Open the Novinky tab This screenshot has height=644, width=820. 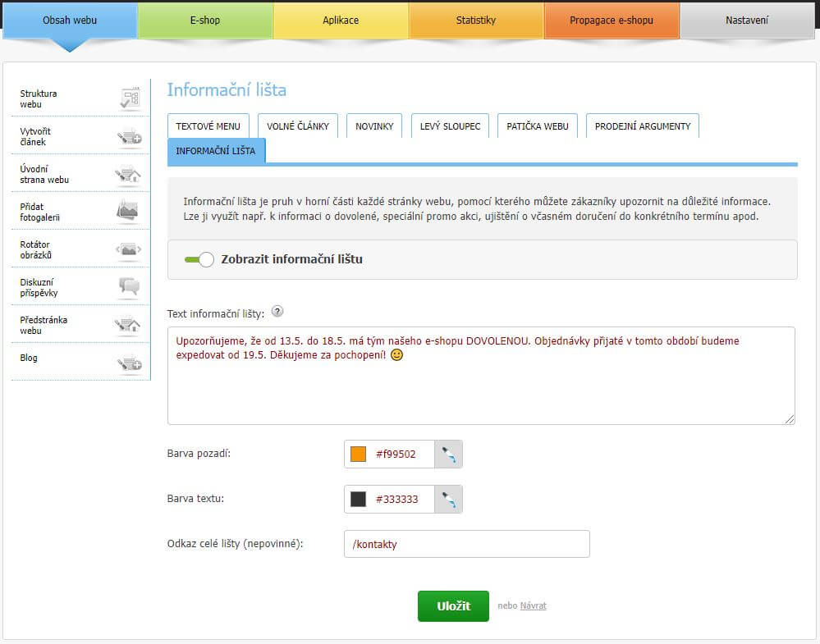point(374,126)
